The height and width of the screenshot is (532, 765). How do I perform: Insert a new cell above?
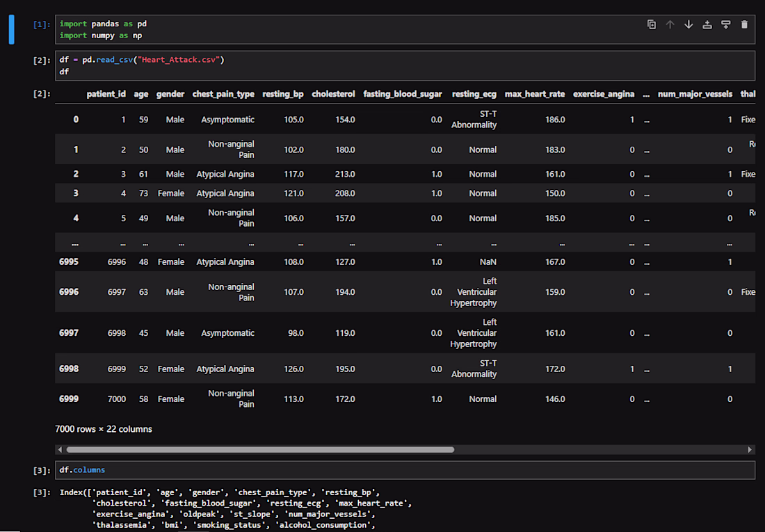point(707,24)
